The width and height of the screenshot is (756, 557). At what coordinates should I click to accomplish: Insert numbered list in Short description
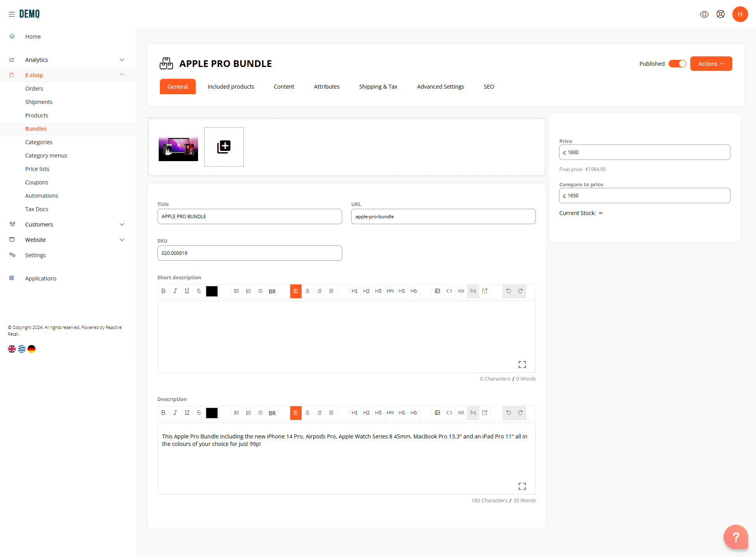(248, 291)
